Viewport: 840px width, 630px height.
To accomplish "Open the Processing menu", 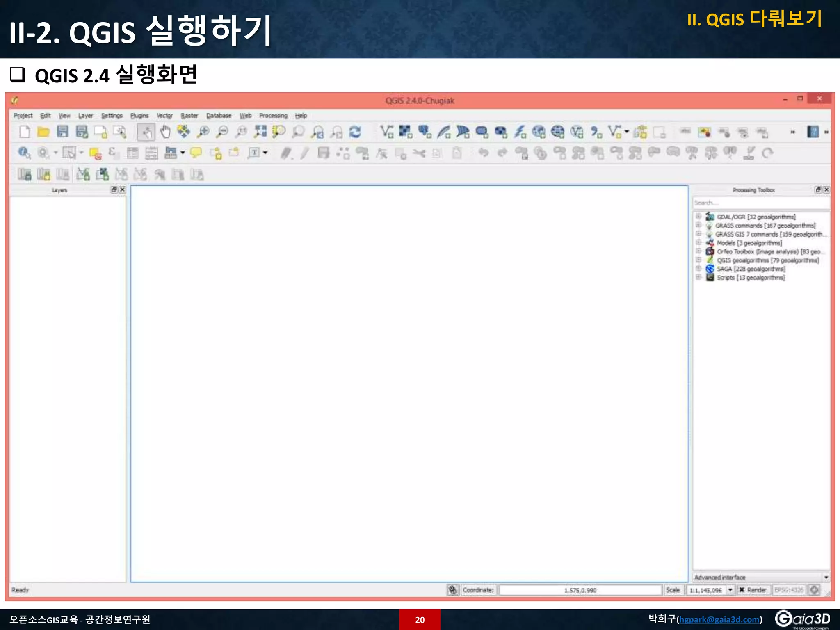I will (x=273, y=116).
